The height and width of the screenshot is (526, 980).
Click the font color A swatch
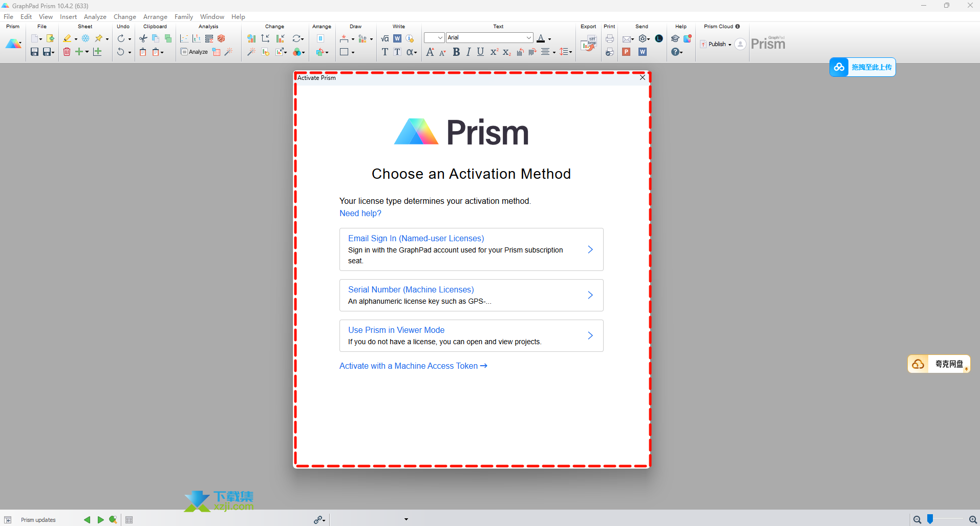[541, 38]
